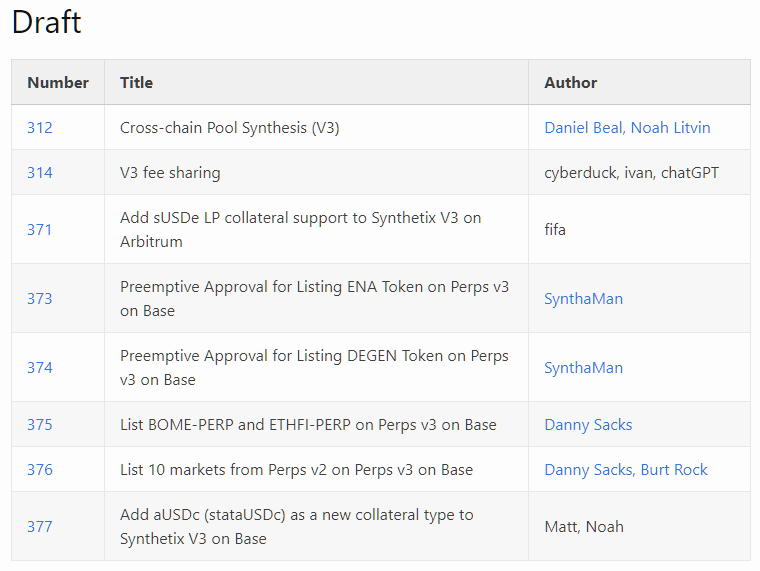Screen dimensions: 760x571
Task: Open proposal number 373 link
Action: pyautogui.click(x=40, y=298)
